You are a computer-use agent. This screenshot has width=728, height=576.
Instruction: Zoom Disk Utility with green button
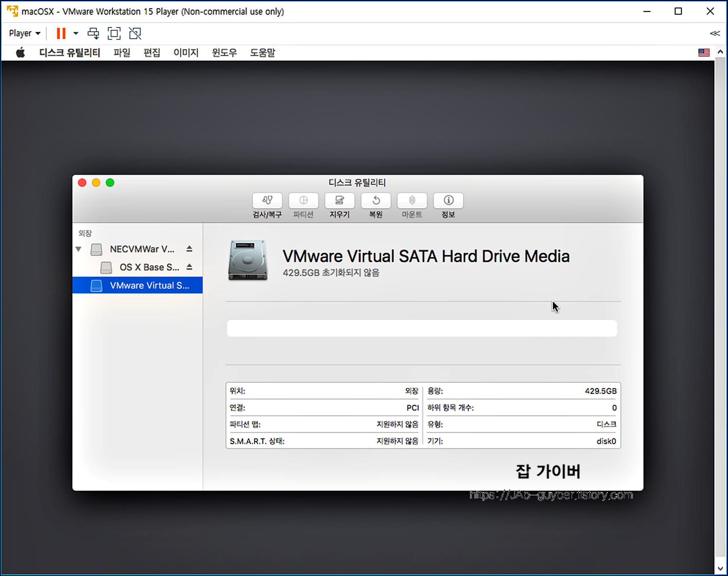click(x=110, y=183)
